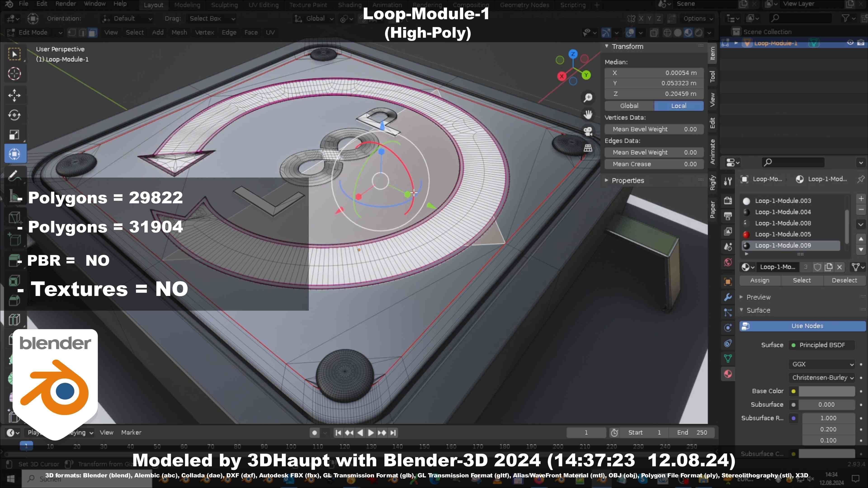Open the Modifiers wrench tab
This screenshot has width=868, height=488.
(x=728, y=297)
